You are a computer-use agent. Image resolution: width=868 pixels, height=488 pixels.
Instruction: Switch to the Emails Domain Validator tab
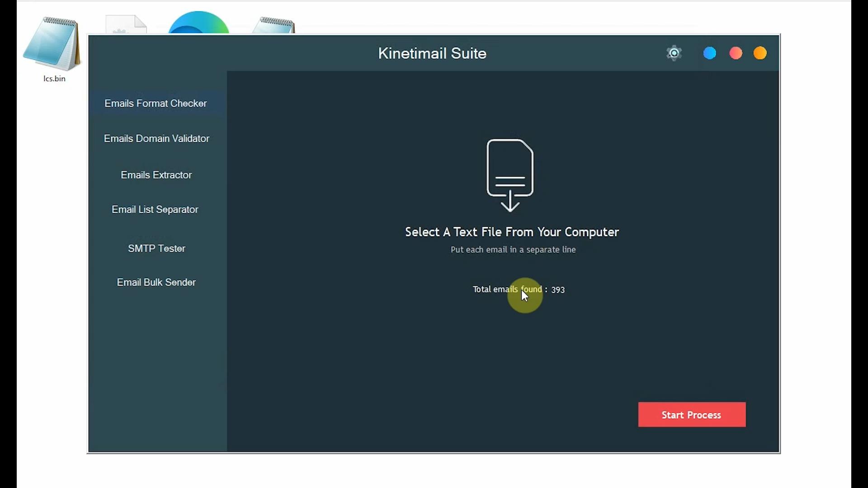(x=156, y=138)
